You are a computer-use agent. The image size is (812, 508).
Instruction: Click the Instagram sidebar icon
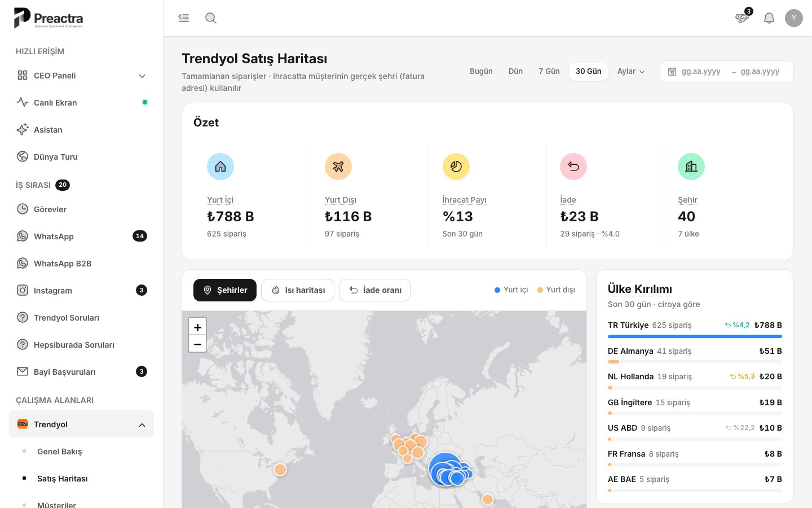(23, 291)
